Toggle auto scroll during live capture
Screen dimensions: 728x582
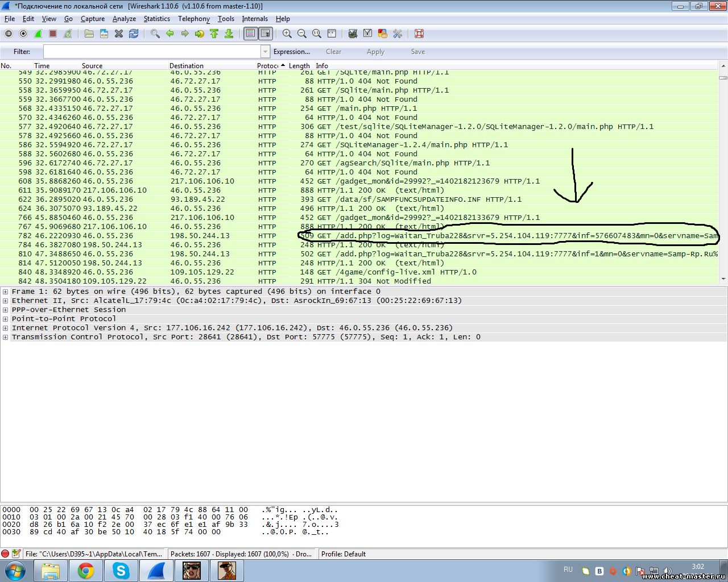click(x=266, y=34)
